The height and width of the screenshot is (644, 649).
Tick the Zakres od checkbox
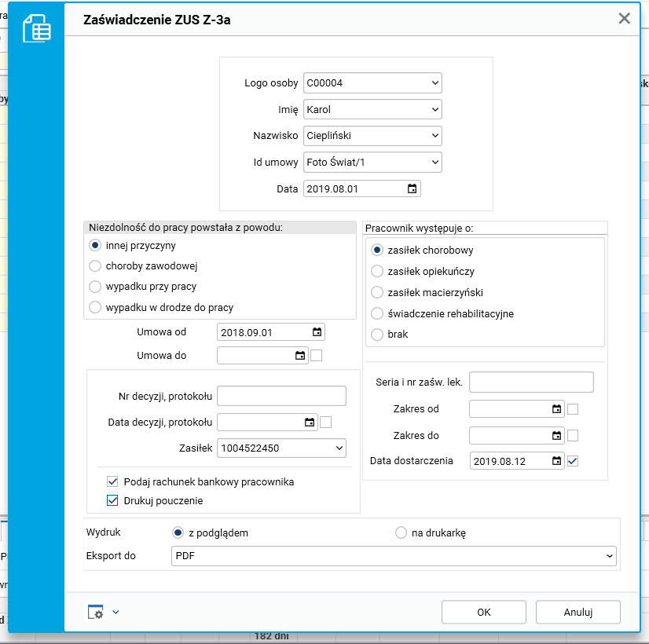pos(573,409)
